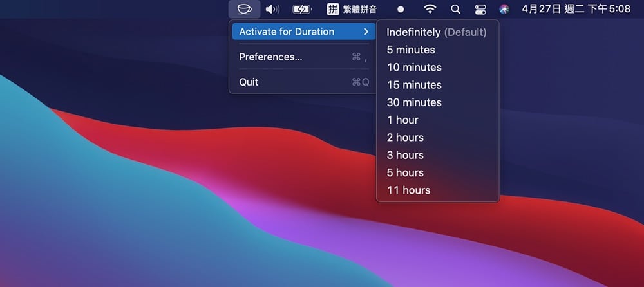Image resolution: width=644 pixels, height=287 pixels.
Task: Select the 5 minutes duration
Action: [x=437, y=50]
